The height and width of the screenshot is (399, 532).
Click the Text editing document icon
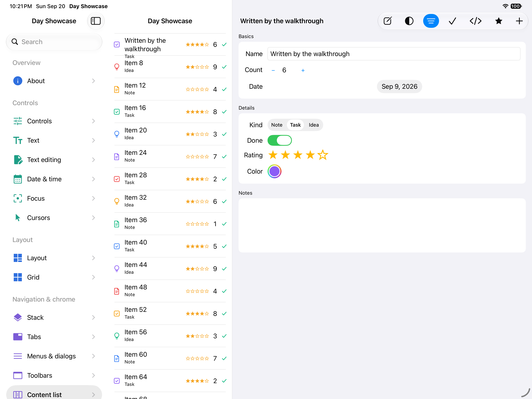pos(18,160)
